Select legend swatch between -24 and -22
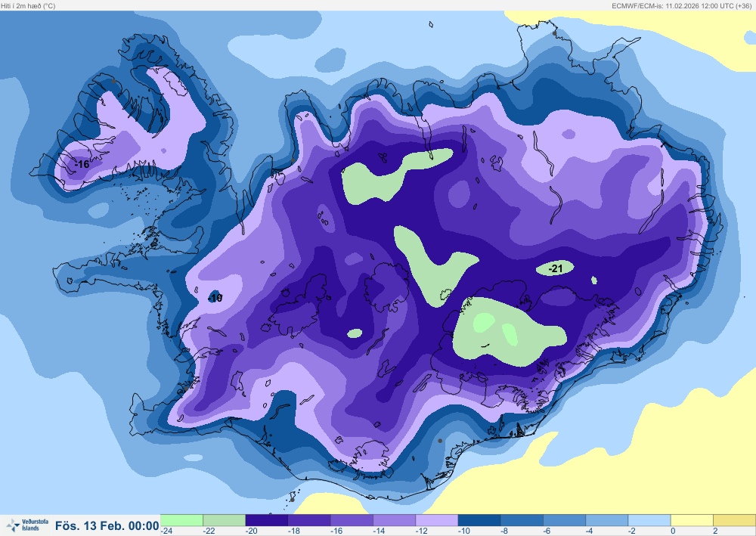 (x=181, y=520)
